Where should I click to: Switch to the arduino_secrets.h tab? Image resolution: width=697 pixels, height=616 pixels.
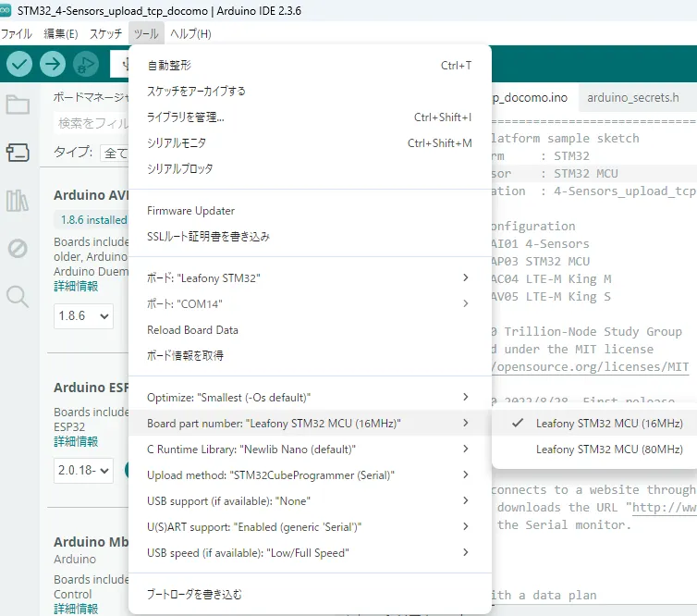coord(632,97)
